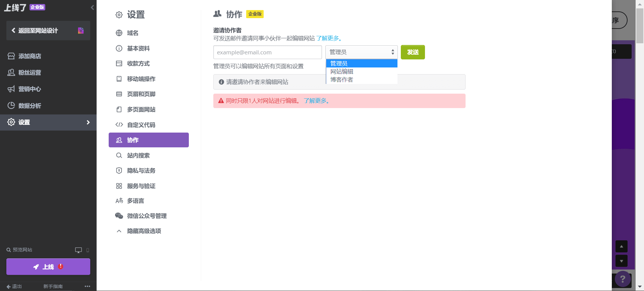Open 了解更多 link under 邀请协作者
This screenshot has width=644, height=291.
329,38
